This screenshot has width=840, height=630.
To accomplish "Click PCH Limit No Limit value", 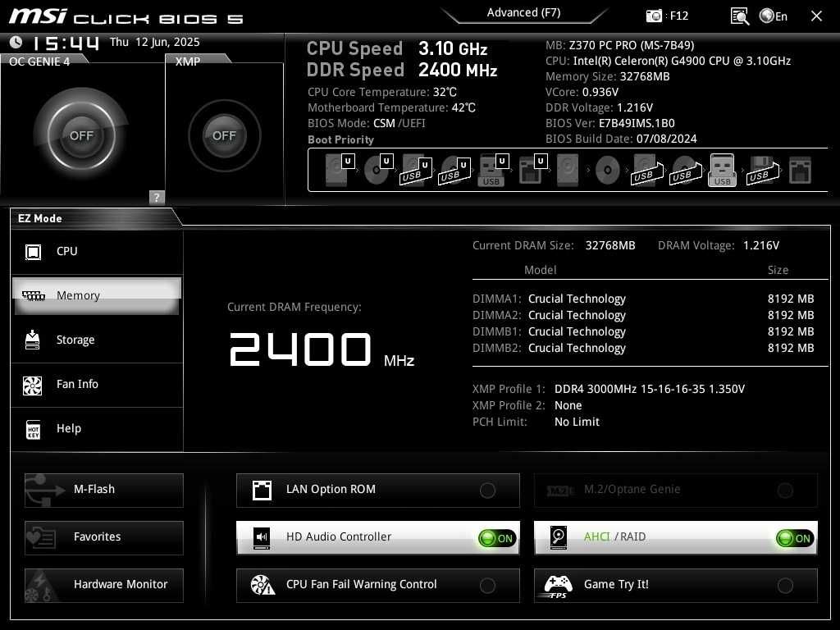I will (577, 422).
